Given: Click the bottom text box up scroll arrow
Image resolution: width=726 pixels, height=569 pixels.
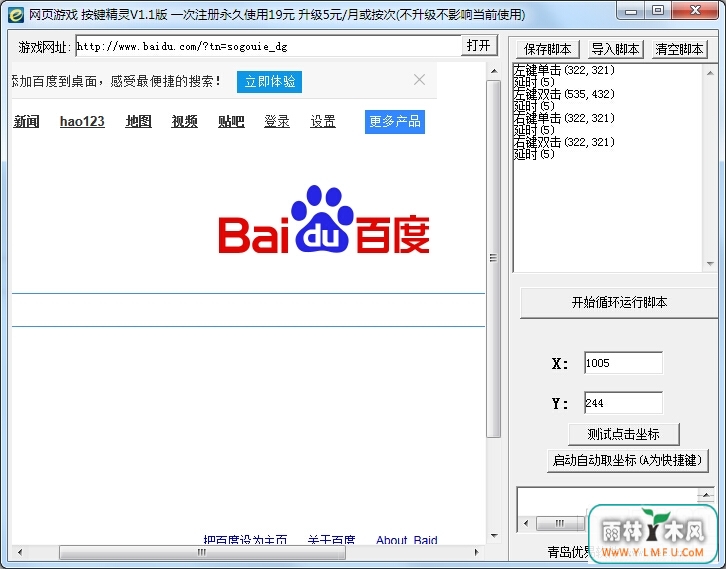Looking at the screenshot, I should click(706, 495).
